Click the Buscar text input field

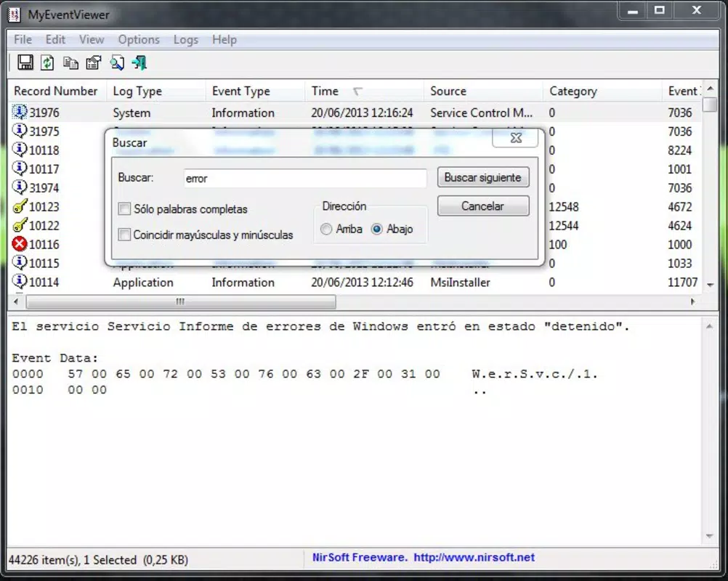[x=305, y=178]
